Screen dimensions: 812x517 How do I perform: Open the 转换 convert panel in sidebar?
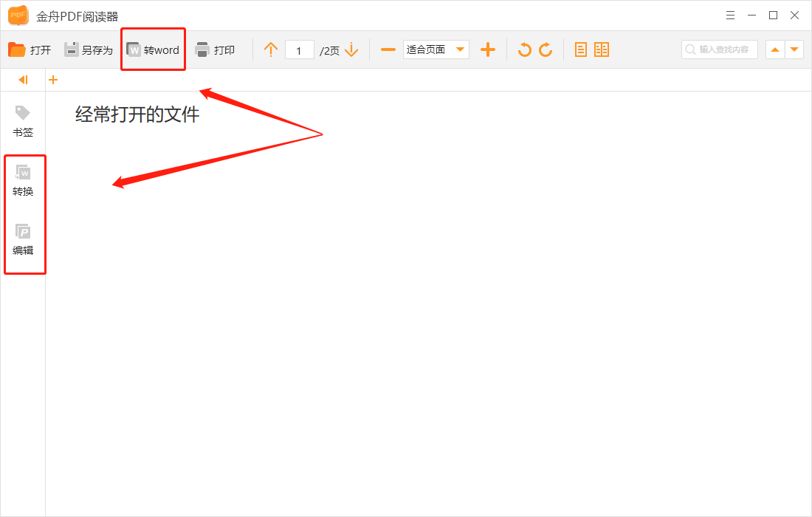(x=24, y=180)
